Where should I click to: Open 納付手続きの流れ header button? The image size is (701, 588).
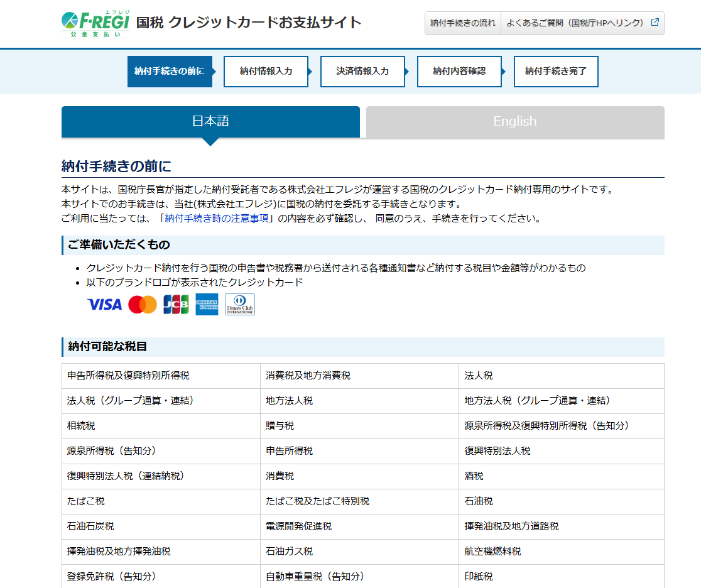463,23
